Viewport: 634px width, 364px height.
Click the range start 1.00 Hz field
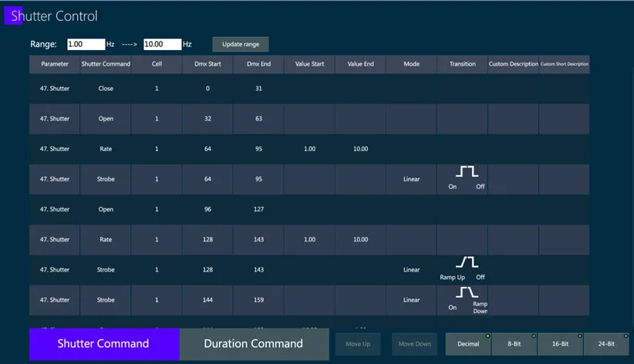point(86,44)
